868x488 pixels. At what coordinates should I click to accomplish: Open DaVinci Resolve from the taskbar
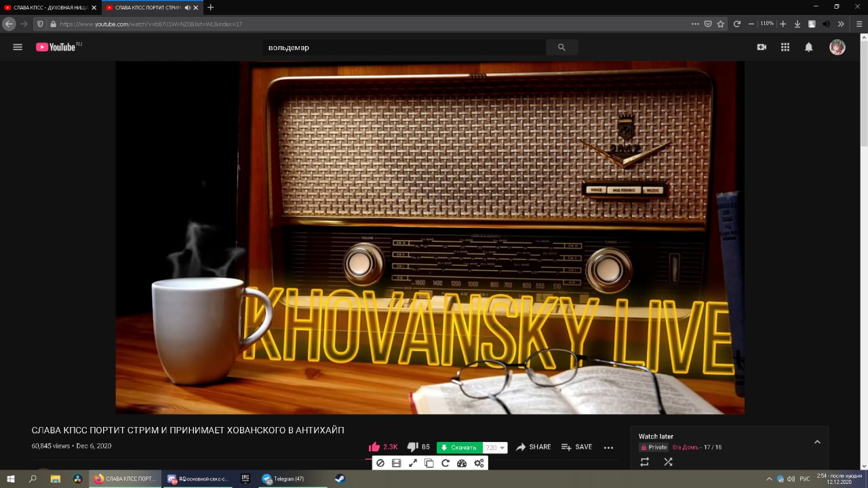point(77,479)
